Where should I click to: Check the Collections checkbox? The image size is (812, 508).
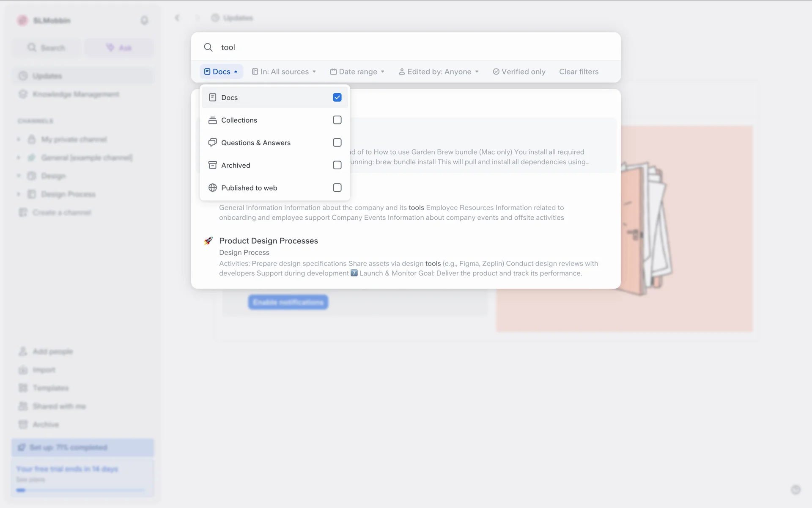(337, 120)
